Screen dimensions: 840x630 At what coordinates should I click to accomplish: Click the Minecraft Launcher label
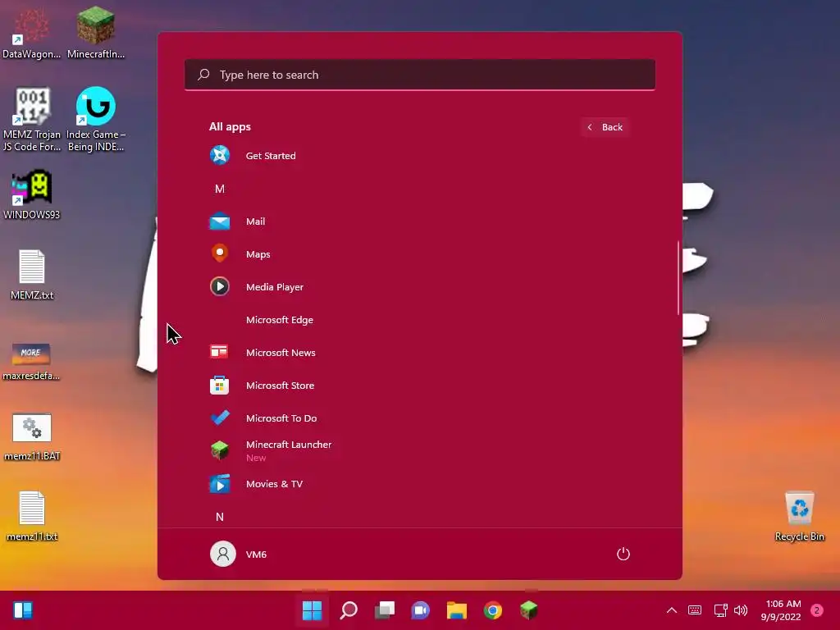[x=289, y=444]
